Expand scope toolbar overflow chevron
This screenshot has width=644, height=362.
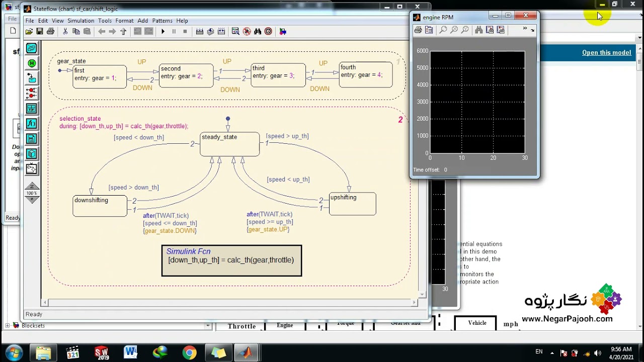(x=525, y=29)
